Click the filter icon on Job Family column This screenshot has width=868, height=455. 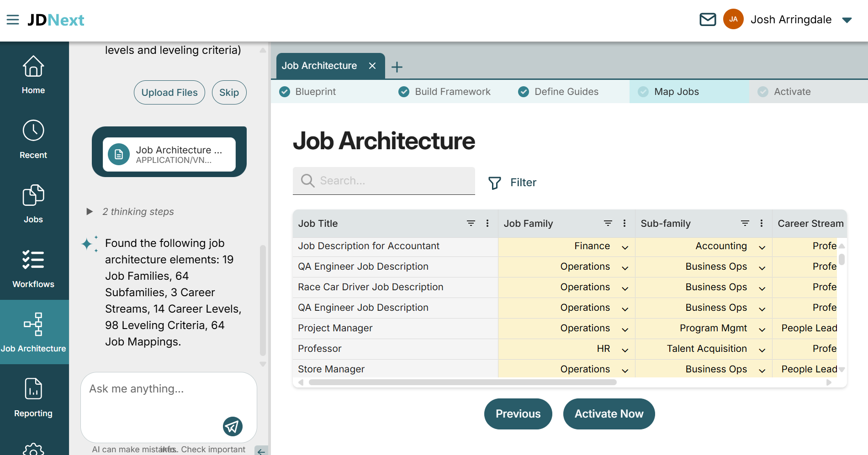[x=608, y=223]
